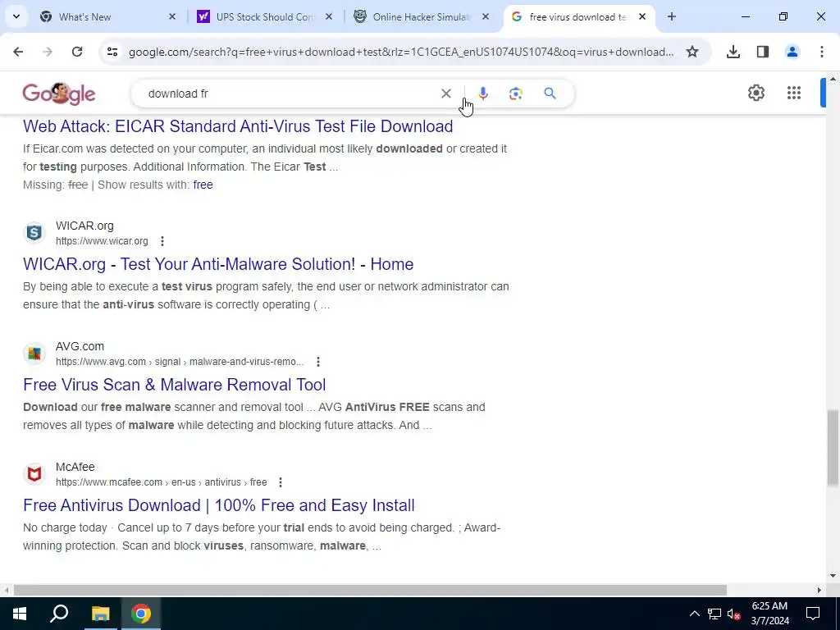Show results including the word free
This screenshot has height=630, width=840.
pyautogui.click(x=203, y=185)
